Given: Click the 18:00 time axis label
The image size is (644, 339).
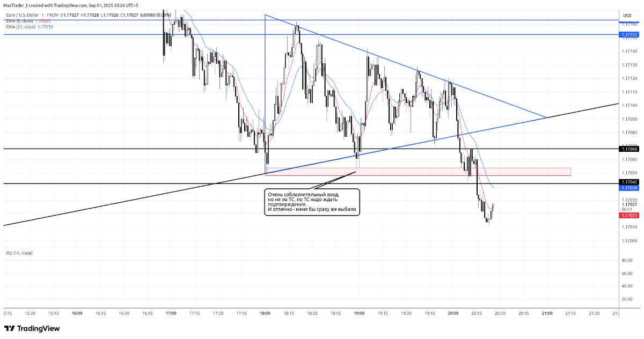Looking at the screenshot, I should click(x=265, y=313).
